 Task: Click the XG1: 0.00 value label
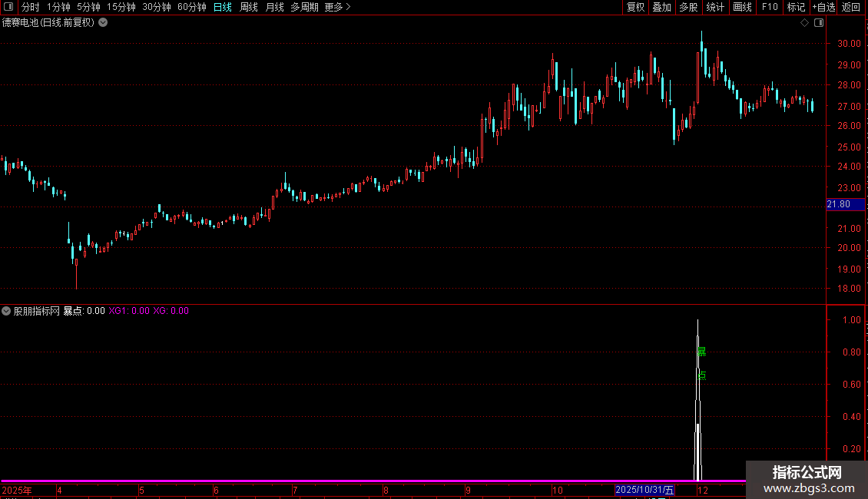(x=129, y=311)
